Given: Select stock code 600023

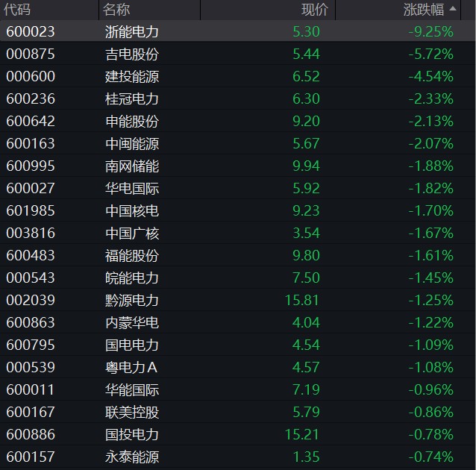Looking at the screenshot, I should (31, 31).
